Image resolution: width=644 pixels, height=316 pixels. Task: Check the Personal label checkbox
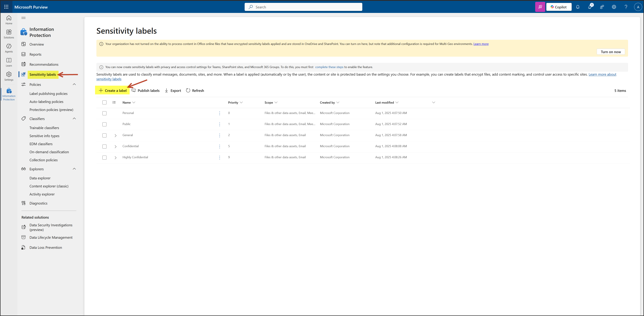tap(104, 113)
